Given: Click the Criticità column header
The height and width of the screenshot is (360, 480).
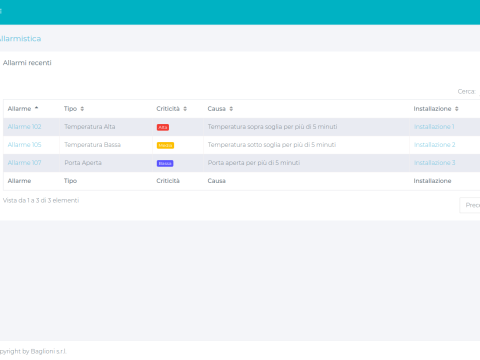Looking at the screenshot, I should 178,109.
